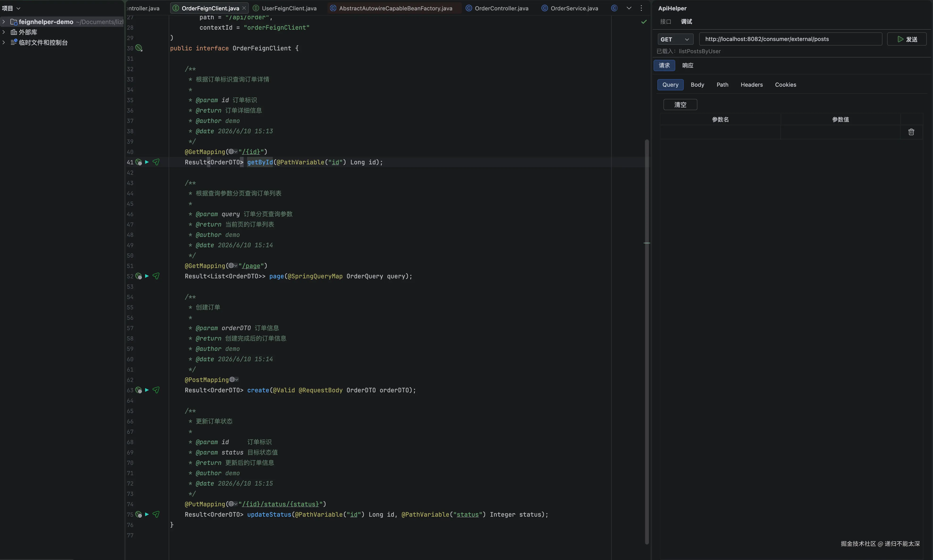Select the Body tab

point(697,85)
